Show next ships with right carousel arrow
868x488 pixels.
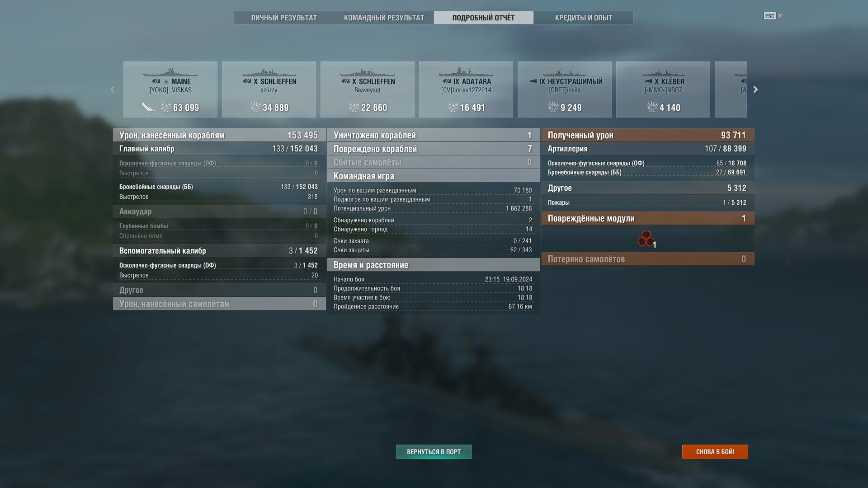[755, 89]
